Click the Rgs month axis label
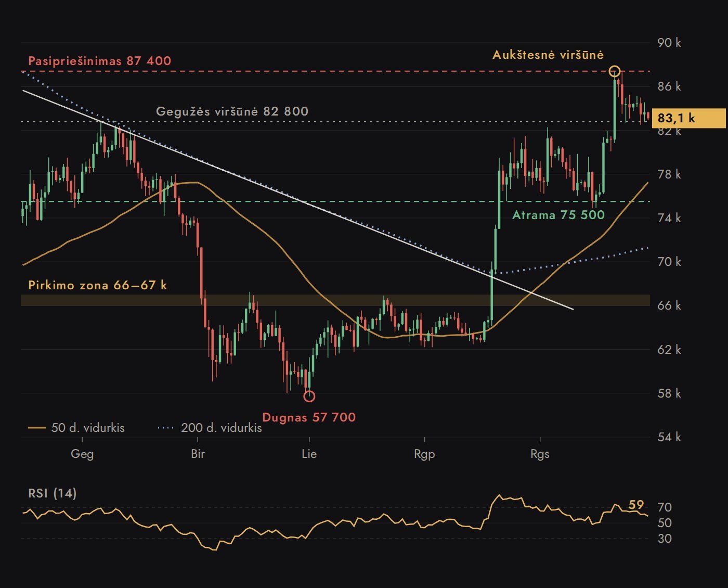This screenshot has width=728, height=588. point(540,454)
